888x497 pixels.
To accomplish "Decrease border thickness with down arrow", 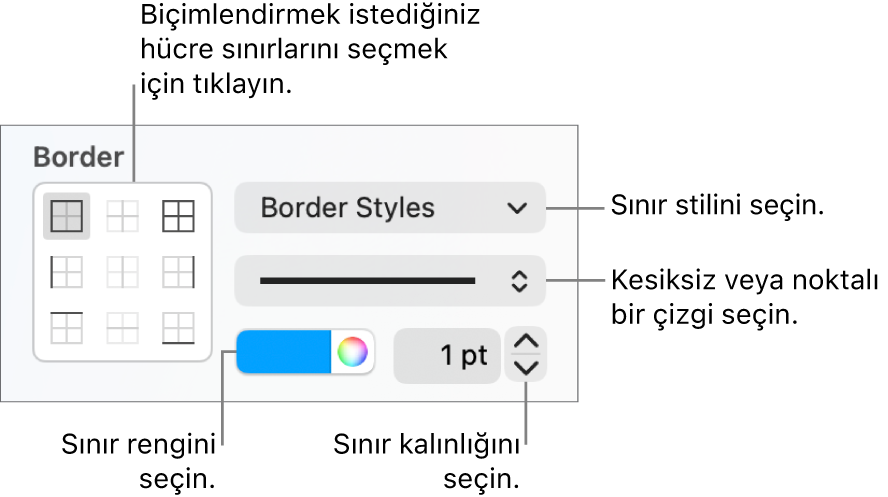I will pos(526,368).
